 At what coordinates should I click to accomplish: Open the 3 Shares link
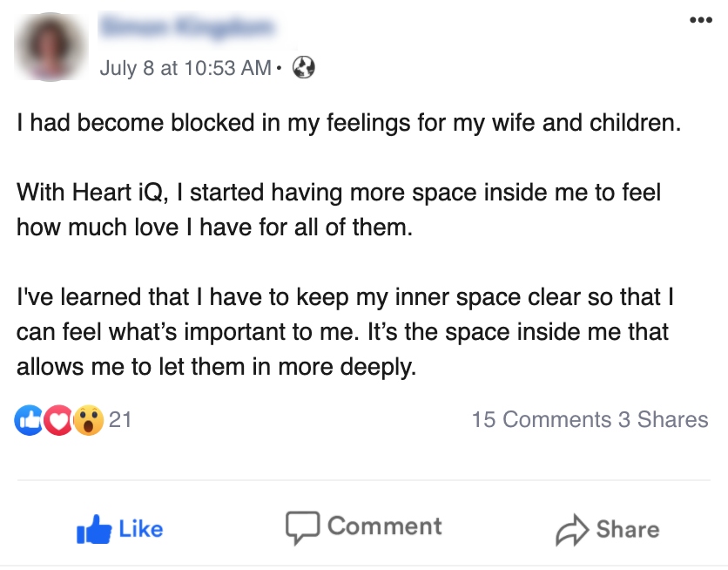(664, 419)
